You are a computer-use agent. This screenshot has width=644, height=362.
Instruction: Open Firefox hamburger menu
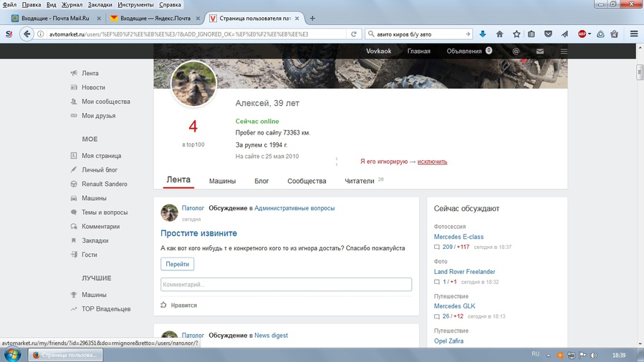pos(634,34)
